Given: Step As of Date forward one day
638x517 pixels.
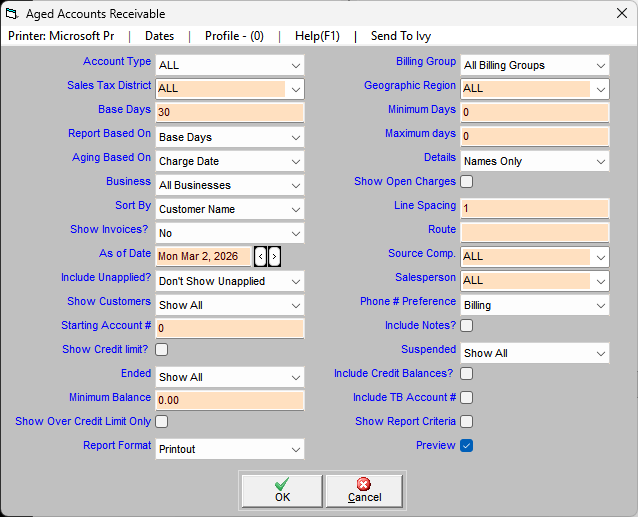Looking at the screenshot, I should (x=275, y=257).
